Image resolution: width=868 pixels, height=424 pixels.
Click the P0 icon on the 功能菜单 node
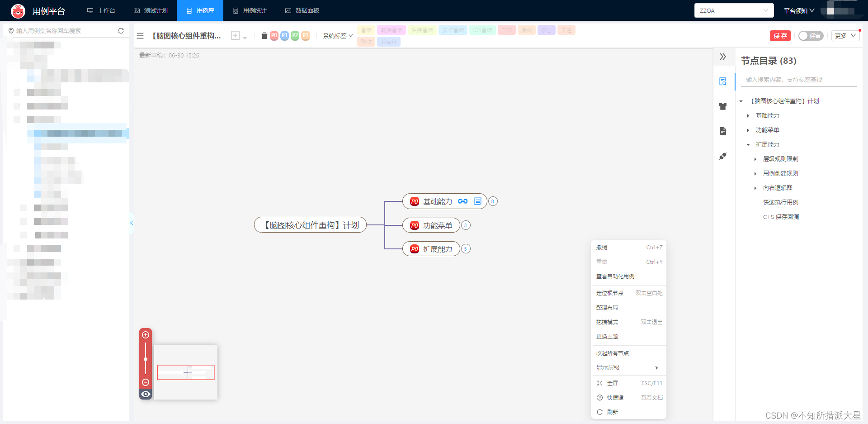coord(415,225)
